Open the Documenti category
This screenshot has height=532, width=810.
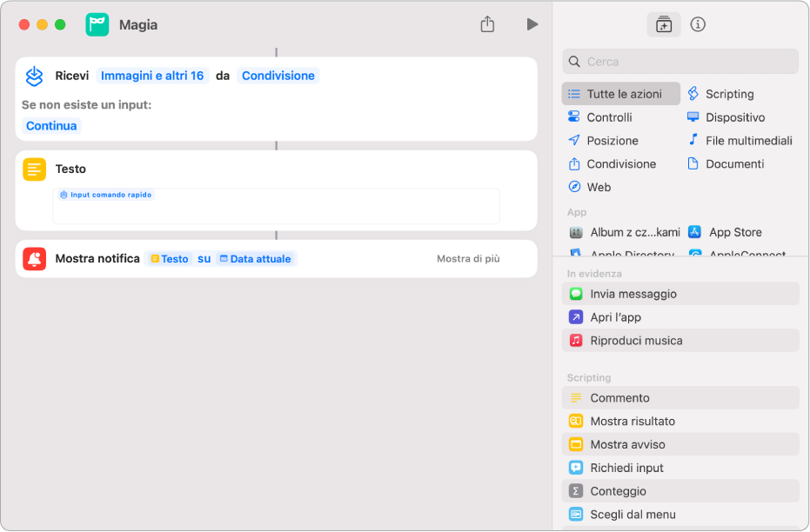tap(726, 163)
